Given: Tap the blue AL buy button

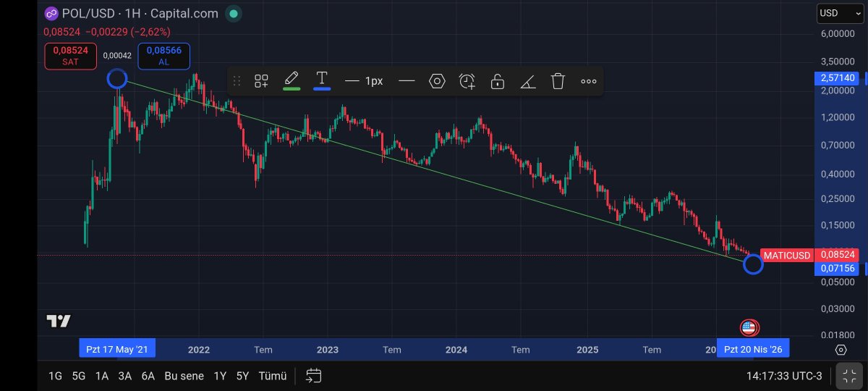Looking at the screenshot, I should pyautogui.click(x=164, y=56).
